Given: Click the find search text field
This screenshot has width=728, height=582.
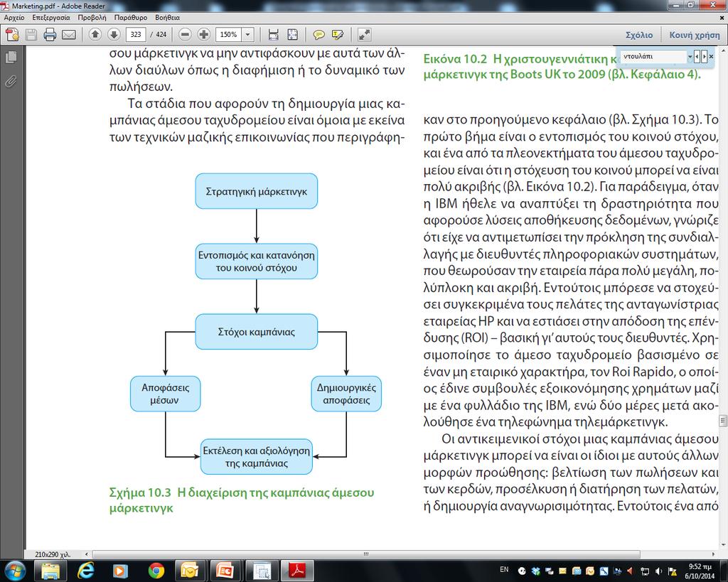Looking at the screenshot, I should [x=653, y=57].
